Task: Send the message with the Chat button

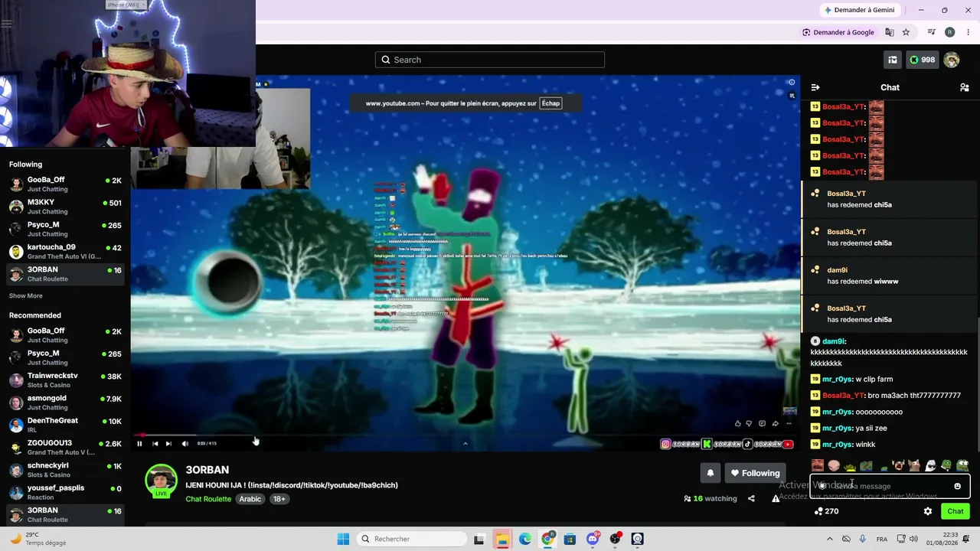Action: tap(955, 511)
